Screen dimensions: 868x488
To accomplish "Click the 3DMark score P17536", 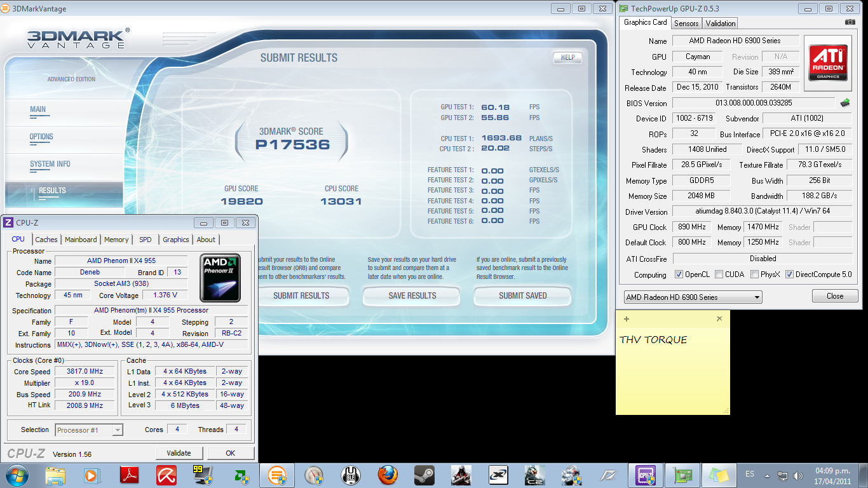I will tap(293, 144).
